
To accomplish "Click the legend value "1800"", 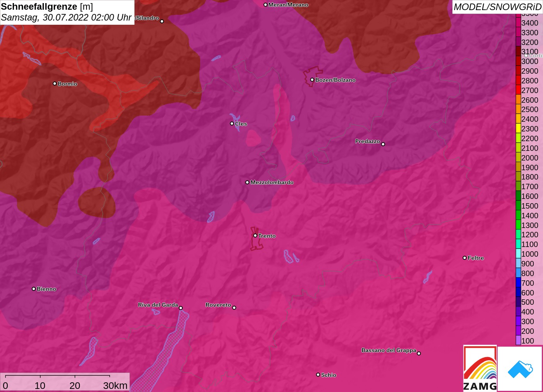I will [530, 177].
